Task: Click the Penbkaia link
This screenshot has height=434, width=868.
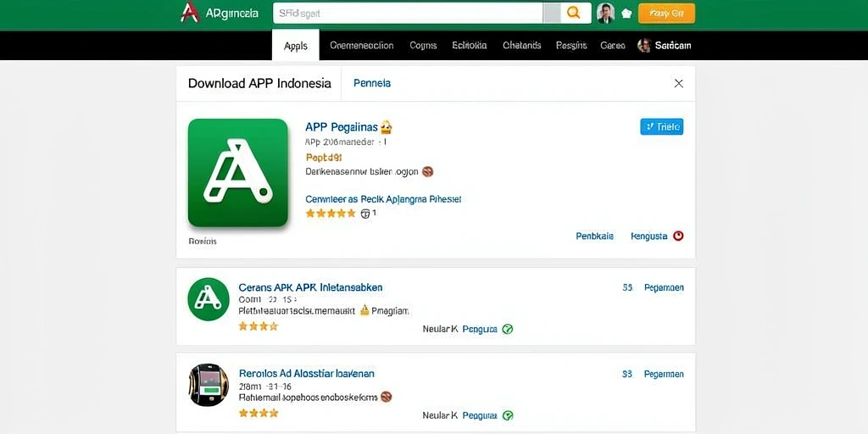Action: (594, 236)
